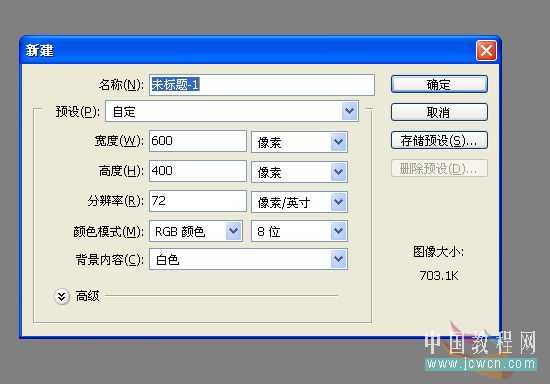Click the 分辨率 input field
The image size is (550, 384).
[198, 201]
